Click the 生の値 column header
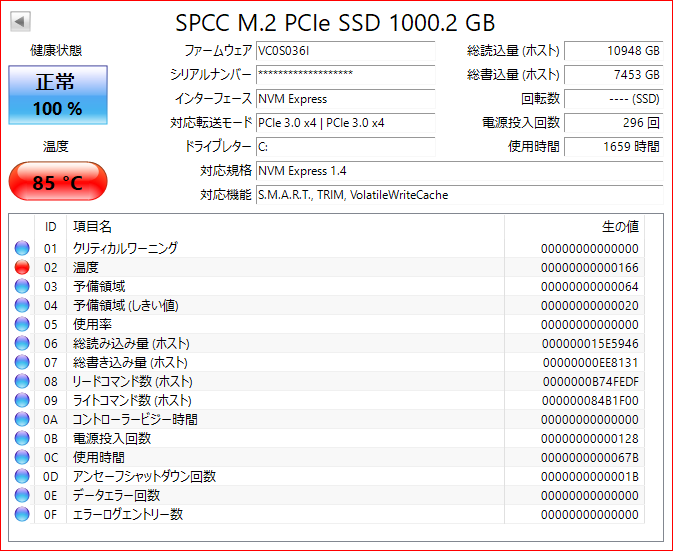673x551 pixels. point(619,227)
